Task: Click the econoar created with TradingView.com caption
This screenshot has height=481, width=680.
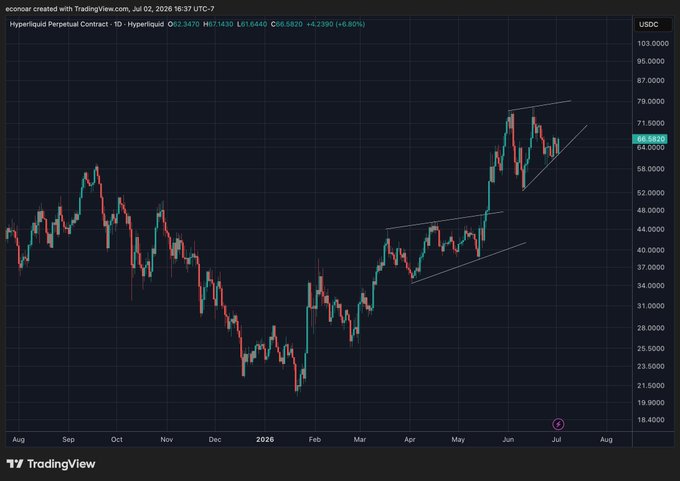Action: tap(110, 9)
